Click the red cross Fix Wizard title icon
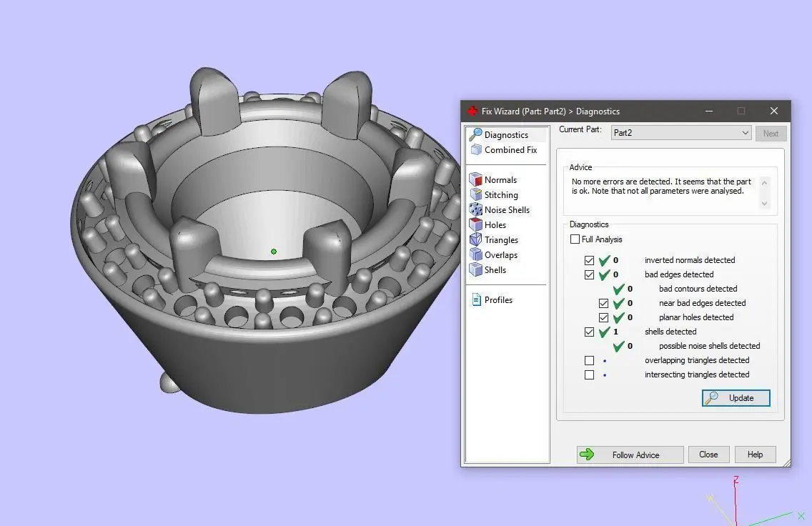 click(x=472, y=111)
